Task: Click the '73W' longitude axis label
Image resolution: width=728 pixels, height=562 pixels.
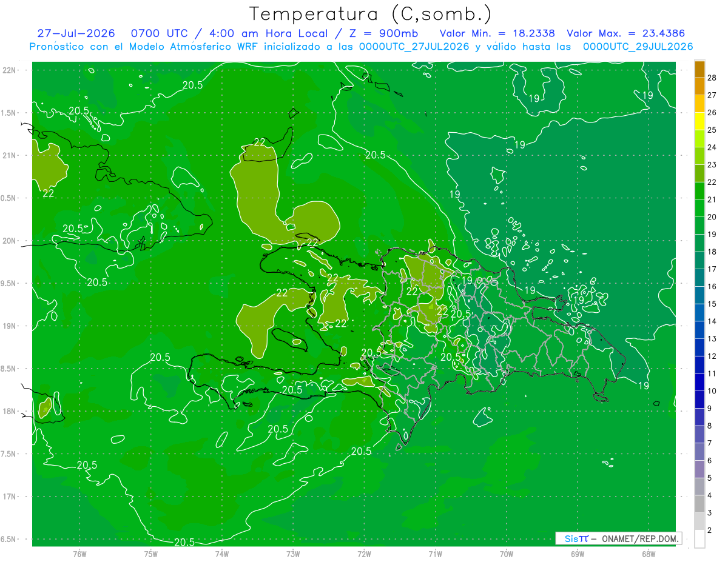Action: pyautogui.click(x=293, y=554)
